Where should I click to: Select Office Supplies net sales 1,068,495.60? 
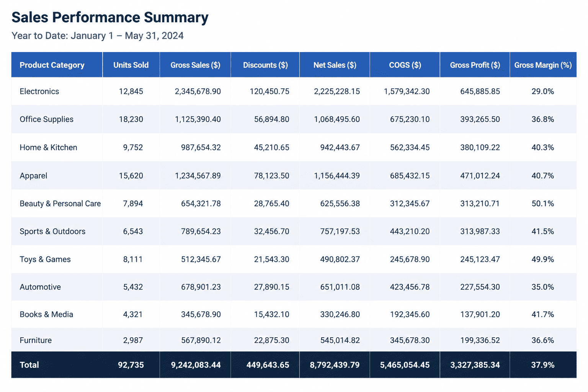[x=337, y=119]
